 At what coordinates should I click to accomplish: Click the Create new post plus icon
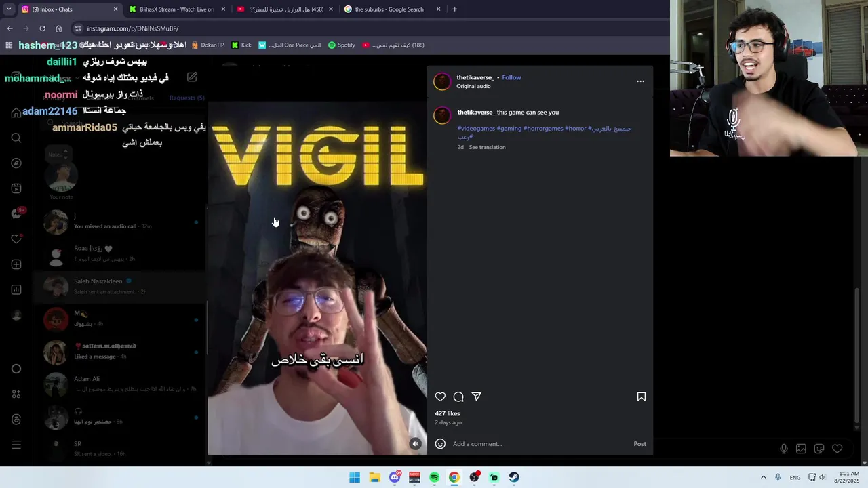(16, 264)
